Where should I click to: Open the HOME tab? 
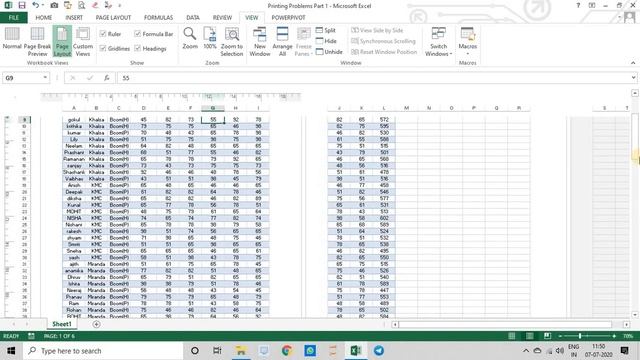coord(44,18)
